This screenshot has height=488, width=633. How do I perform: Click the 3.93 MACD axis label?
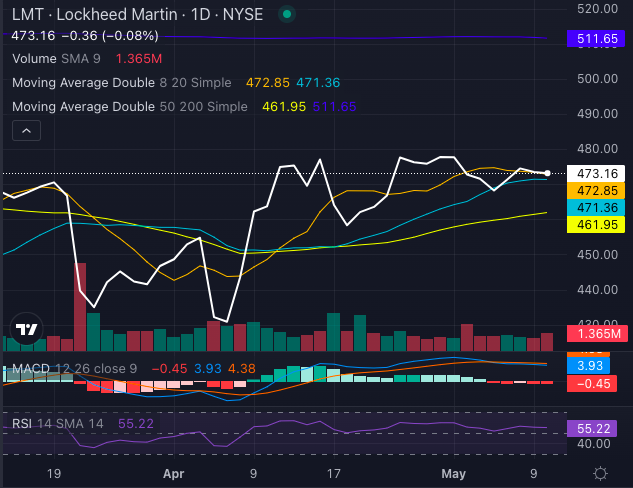click(589, 366)
